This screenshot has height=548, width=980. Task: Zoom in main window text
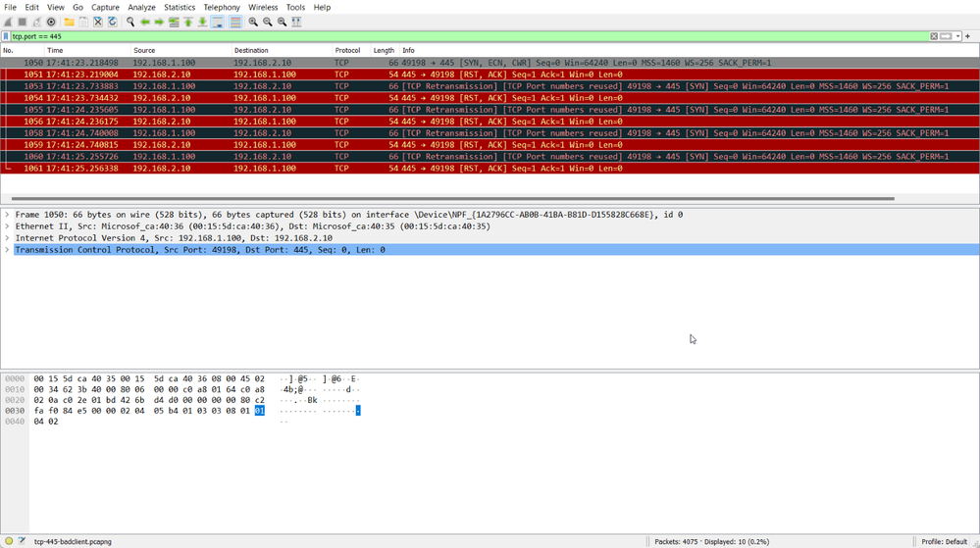253,22
